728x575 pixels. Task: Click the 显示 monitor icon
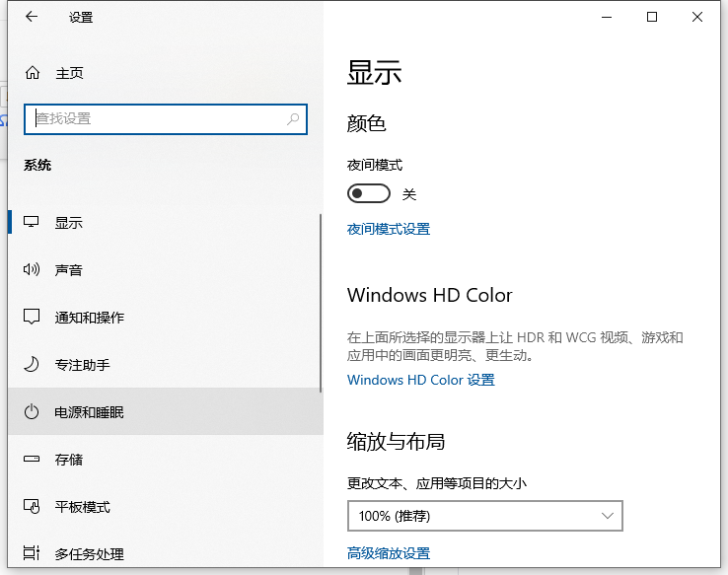32,223
